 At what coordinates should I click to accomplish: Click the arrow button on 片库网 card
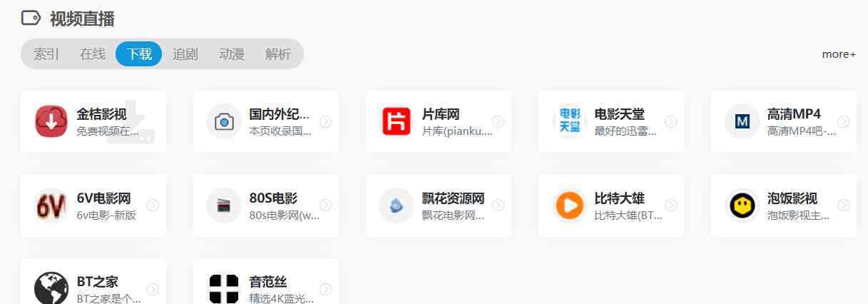[x=498, y=121]
